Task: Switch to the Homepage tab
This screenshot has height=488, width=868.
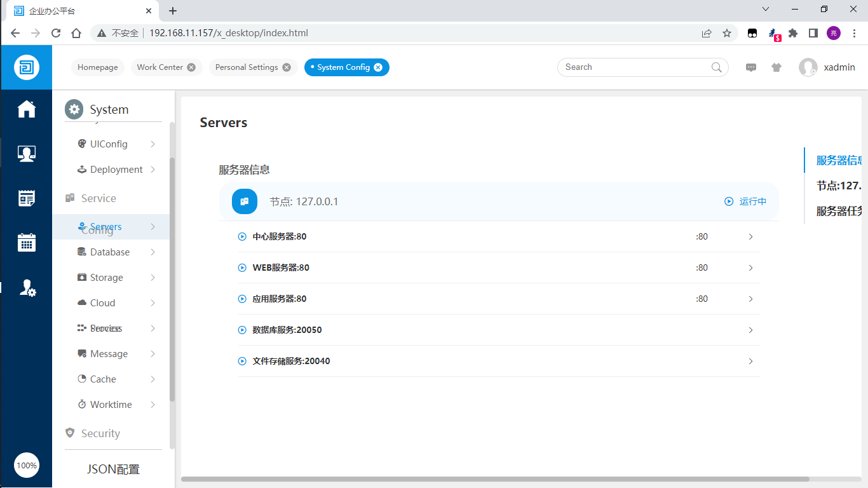Action: [x=98, y=67]
